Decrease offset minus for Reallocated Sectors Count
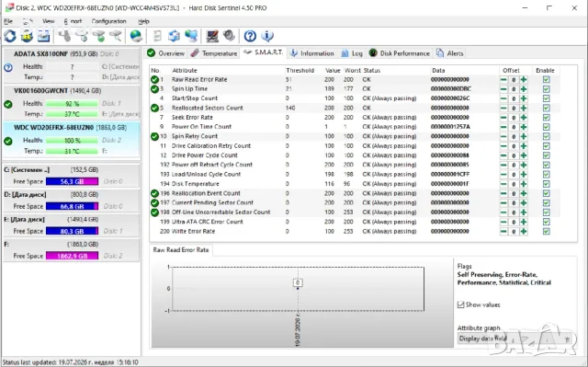The height and width of the screenshot is (367, 588). coord(503,108)
